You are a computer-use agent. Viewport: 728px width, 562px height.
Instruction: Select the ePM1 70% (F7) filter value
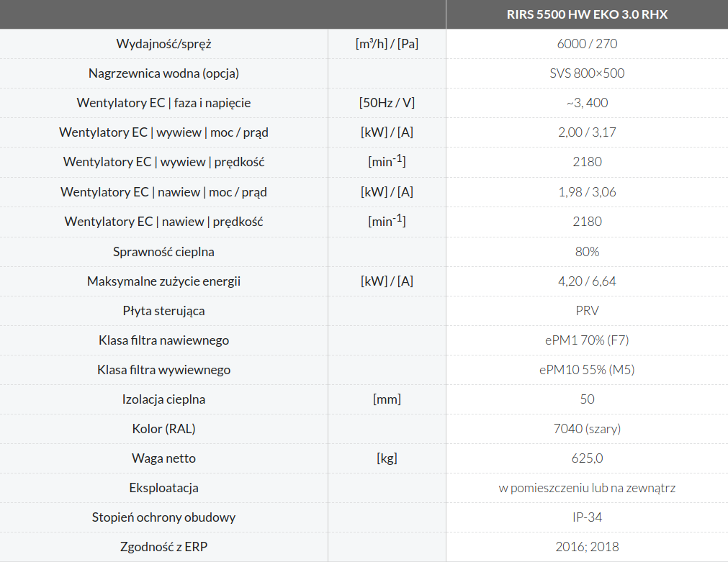coord(587,340)
